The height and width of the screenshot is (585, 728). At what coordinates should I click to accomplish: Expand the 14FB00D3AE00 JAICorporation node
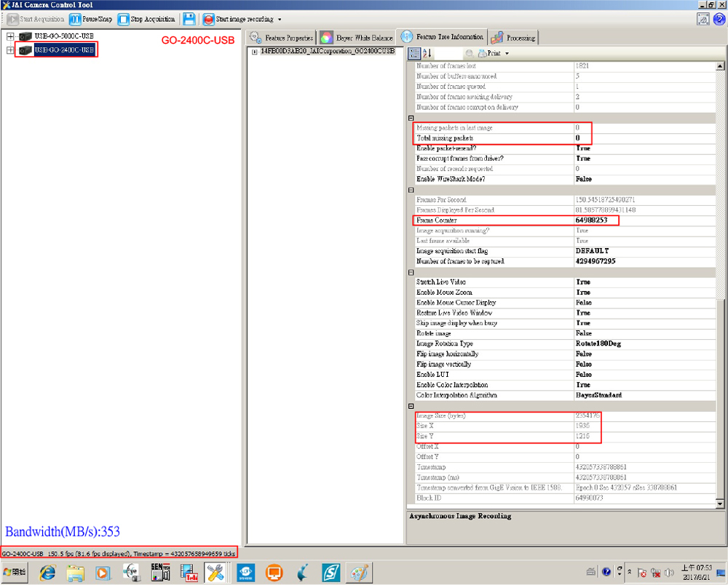click(253, 52)
